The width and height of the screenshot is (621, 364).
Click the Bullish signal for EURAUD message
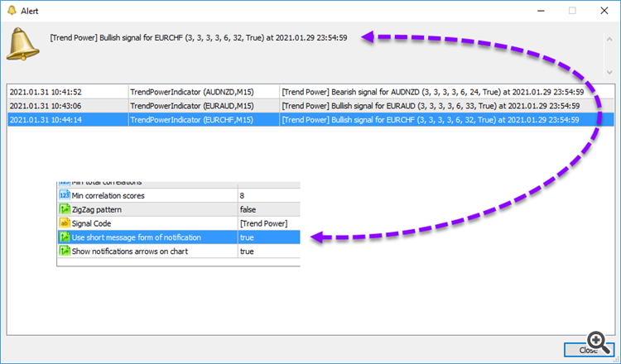click(x=431, y=106)
